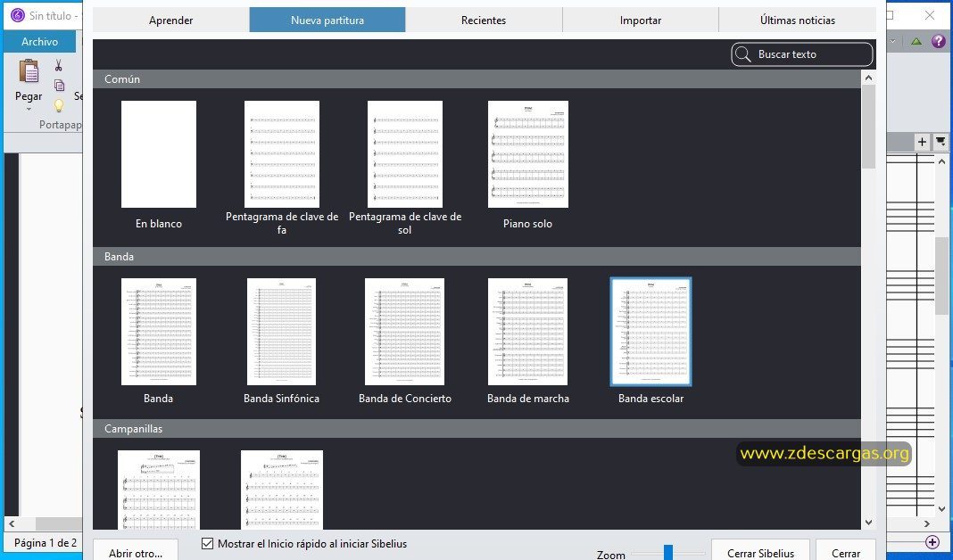The width and height of the screenshot is (953, 560).
Task: Click the purple help question mark icon
Action: [939, 41]
